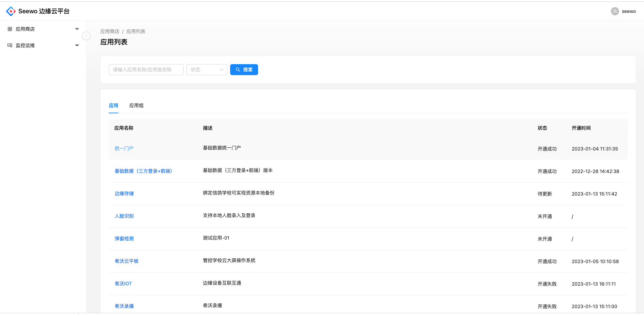Click the 搜索 search button

pyautogui.click(x=244, y=70)
